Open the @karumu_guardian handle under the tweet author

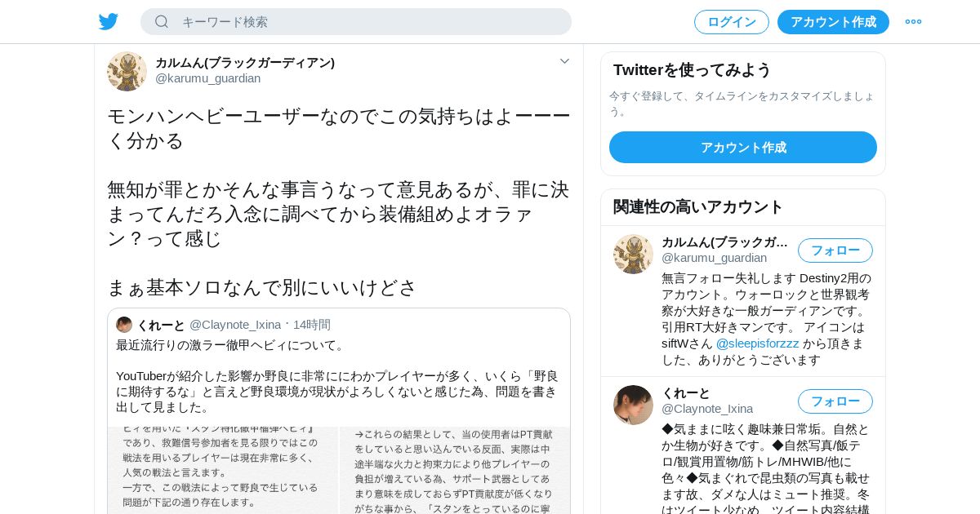(208, 78)
